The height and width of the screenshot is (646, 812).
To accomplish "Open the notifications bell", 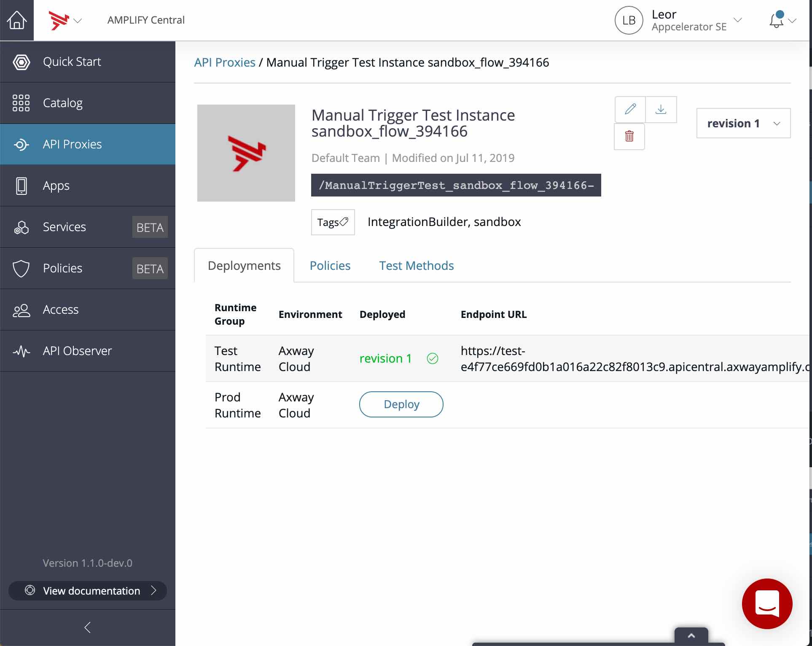I will click(776, 20).
